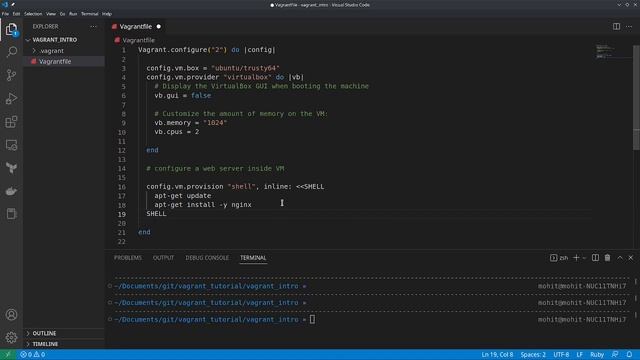Image resolution: width=640 pixels, height=360 pixels.
Task: Open the Run and Debug view icon
Action: (11, 98)
